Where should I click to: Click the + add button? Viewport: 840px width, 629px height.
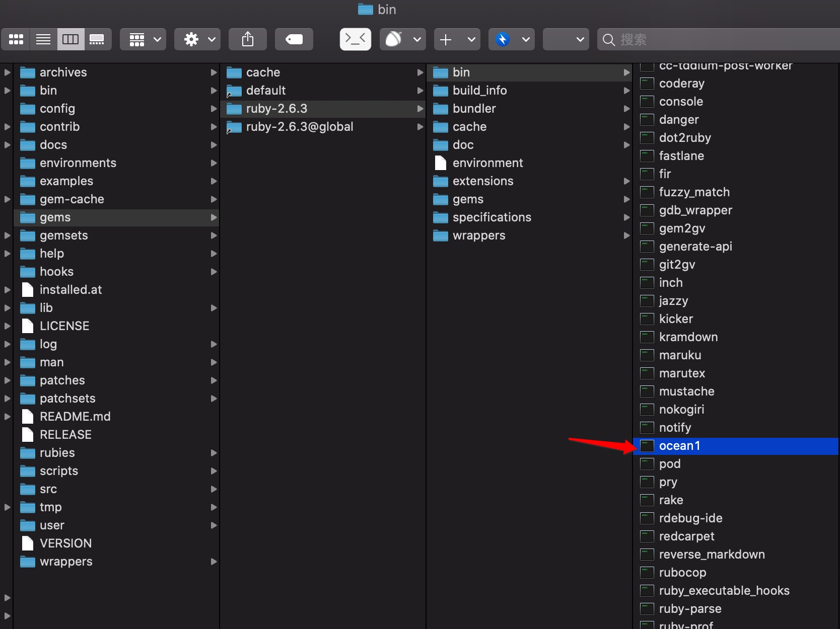pyautogui.click(x=446, y=39)
